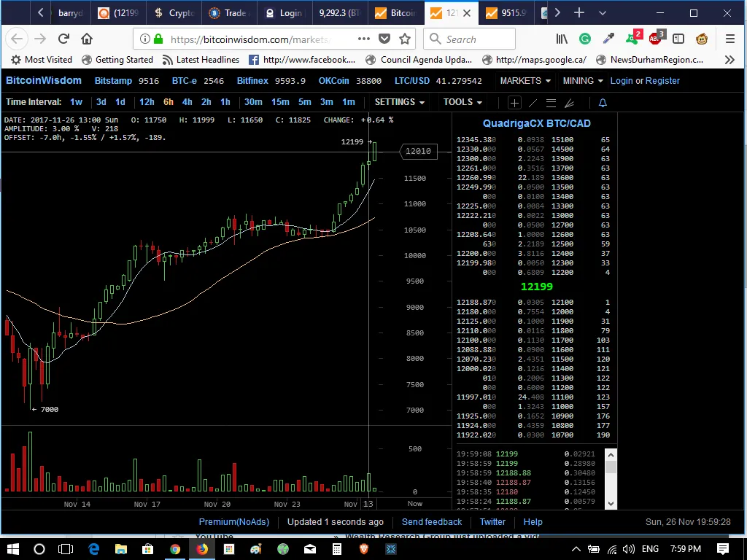List all tabs dropdown arrow

603,13
